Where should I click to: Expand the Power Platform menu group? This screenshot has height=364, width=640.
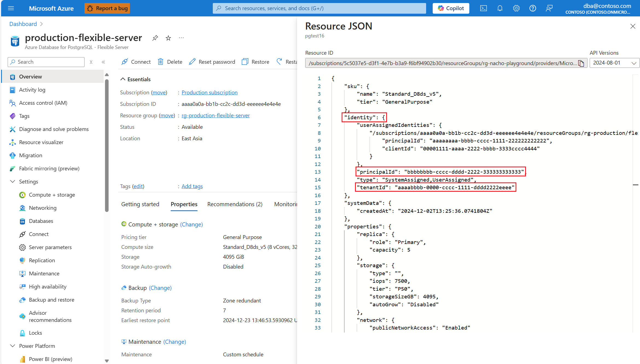13,346
